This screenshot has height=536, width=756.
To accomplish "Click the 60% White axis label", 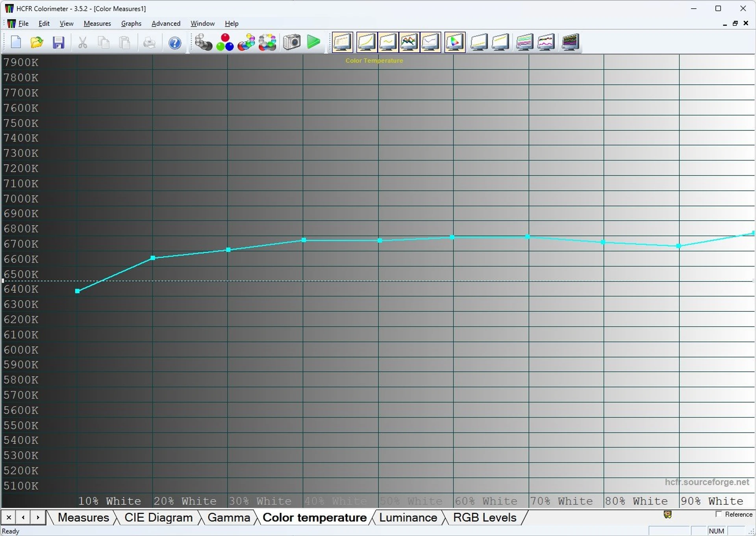I will pyautogui.click(x=486, y=501).
